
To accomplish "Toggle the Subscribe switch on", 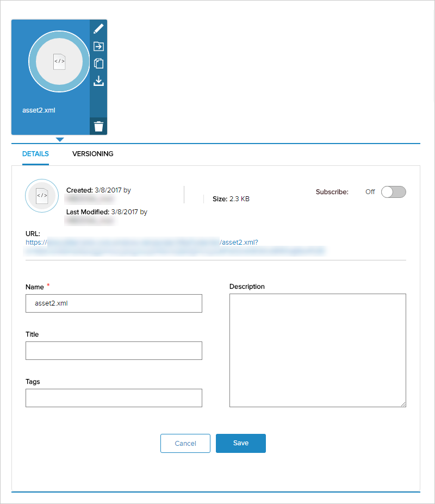I will point(394,192).
